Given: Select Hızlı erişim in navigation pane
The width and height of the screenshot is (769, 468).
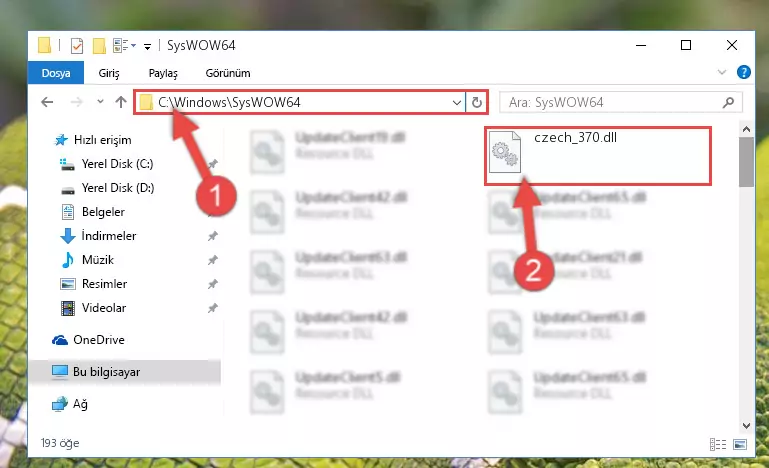Looking at the screenshot, I should pyautogui.click(x=103, y=140).
